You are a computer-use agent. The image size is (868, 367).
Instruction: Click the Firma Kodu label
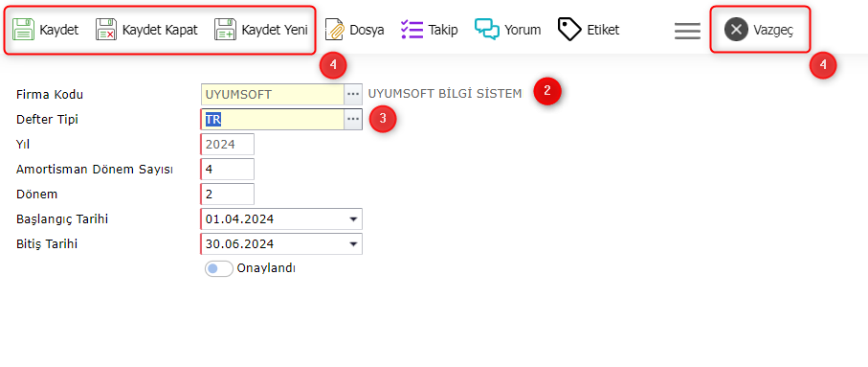(x=50, y=95)
